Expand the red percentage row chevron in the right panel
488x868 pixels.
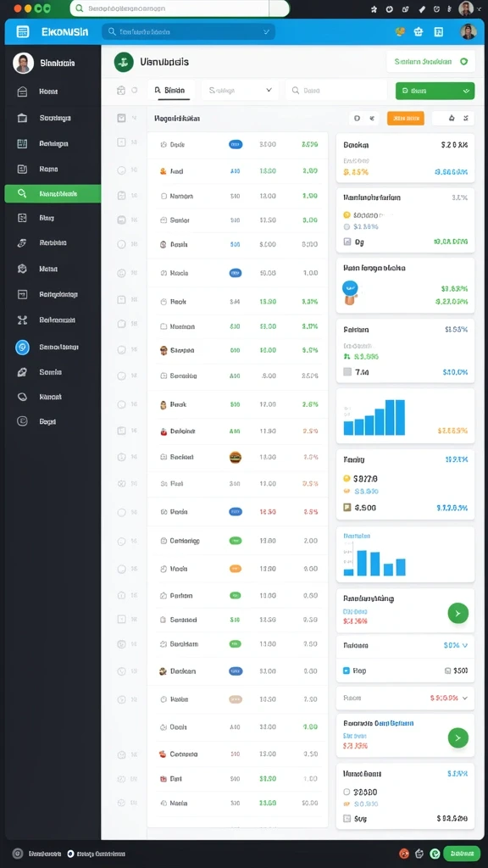pos(465,698)
